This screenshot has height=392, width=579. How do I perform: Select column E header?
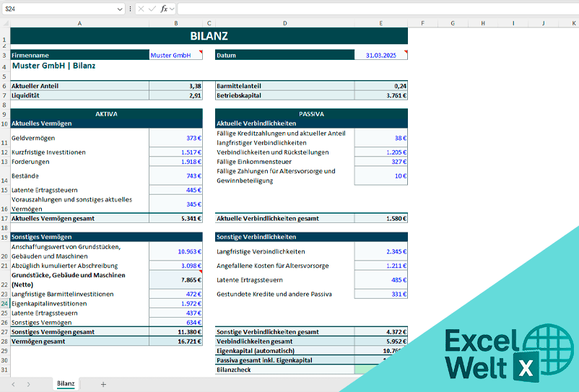pos(380,23)
